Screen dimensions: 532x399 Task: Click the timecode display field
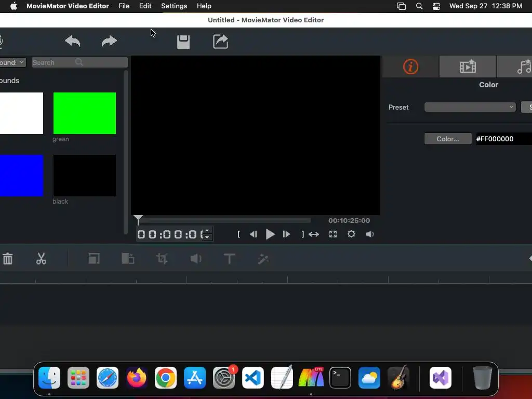(170, 234)
